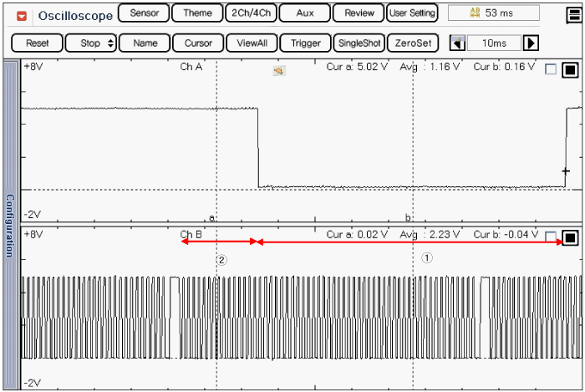Select cursor a marker in Ch A

tap(211, 217)
